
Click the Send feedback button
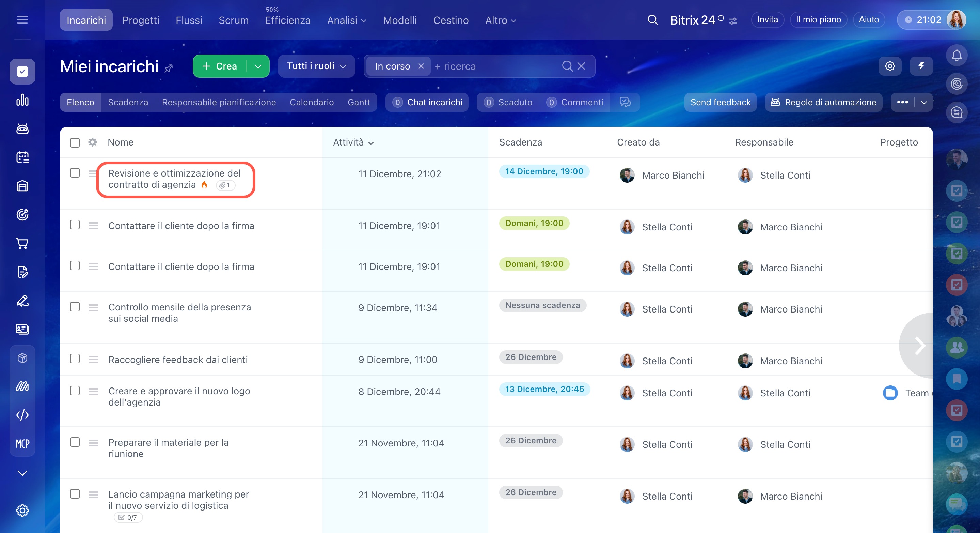pos(720,103)
